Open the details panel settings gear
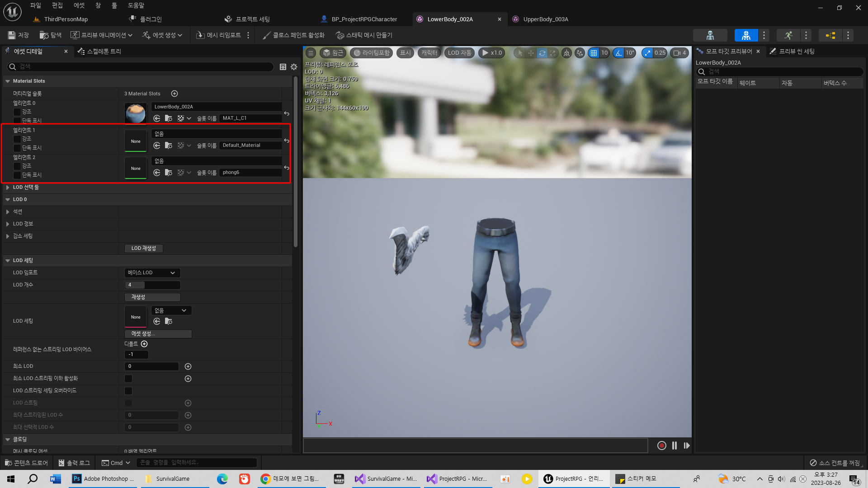 (x=294, y=67)
